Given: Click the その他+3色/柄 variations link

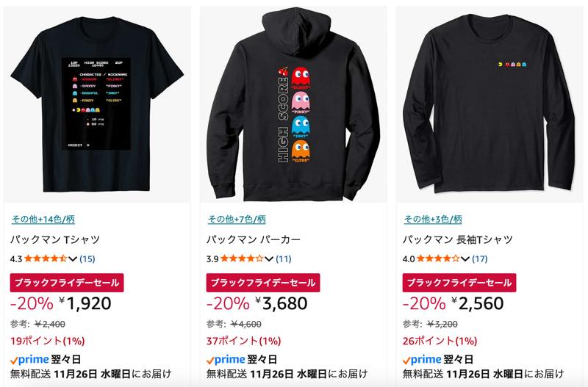Looking at the screenshot, I should (x=433, y=219).
